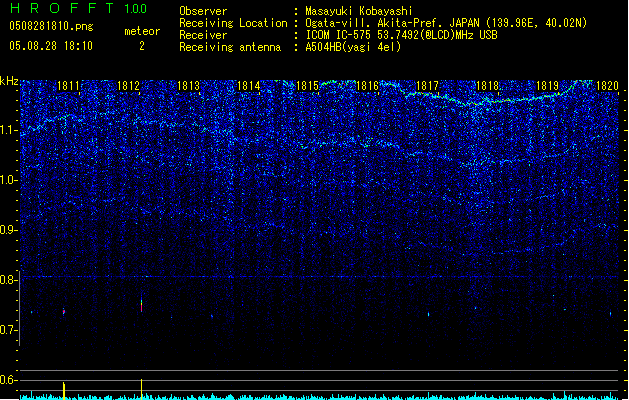
Task: Click the 1811 time marker
Action: (69, 87)
